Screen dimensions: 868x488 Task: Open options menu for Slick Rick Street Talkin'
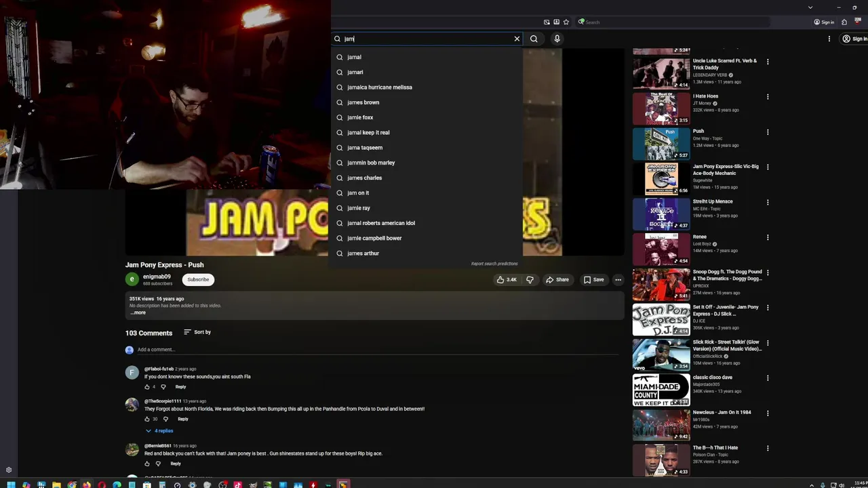point(768,343)
